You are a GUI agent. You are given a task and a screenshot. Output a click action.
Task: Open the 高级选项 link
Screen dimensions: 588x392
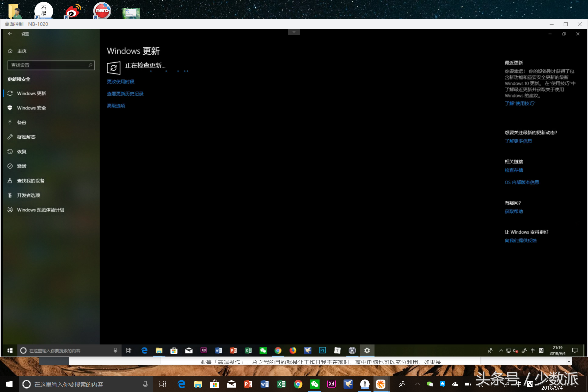click(x=116, y=106)
